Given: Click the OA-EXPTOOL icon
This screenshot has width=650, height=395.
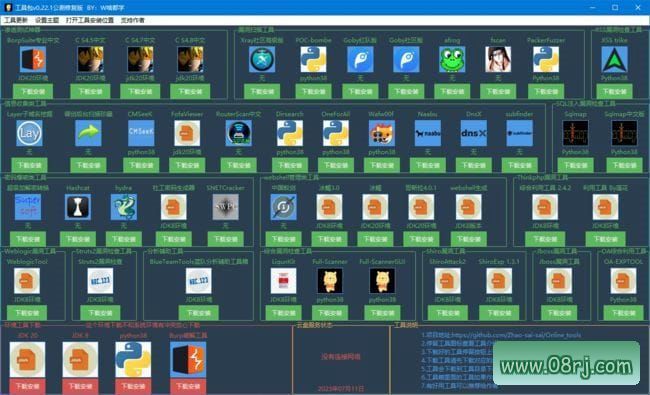Looking at the screenshot, I should pos(623,281).
